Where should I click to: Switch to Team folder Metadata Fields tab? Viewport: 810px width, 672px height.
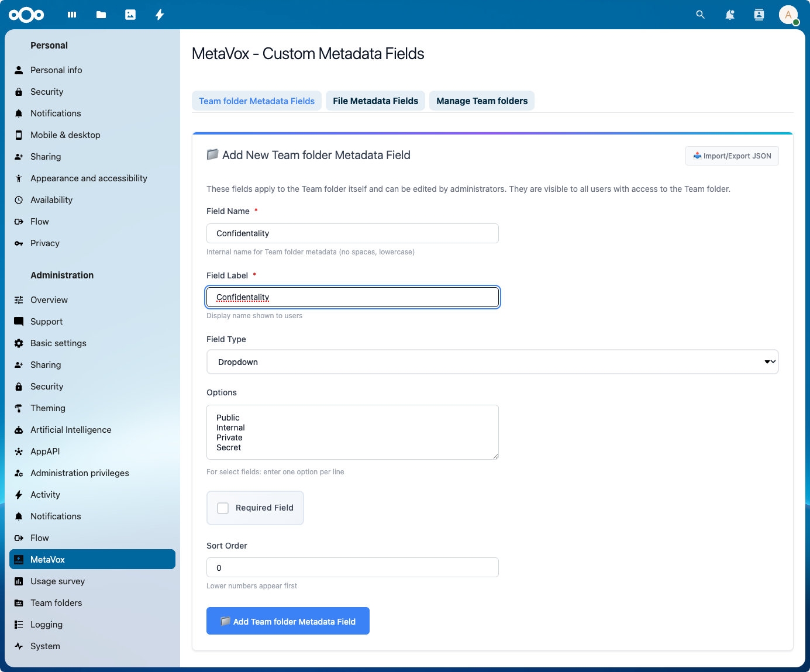tap(257, 101)
